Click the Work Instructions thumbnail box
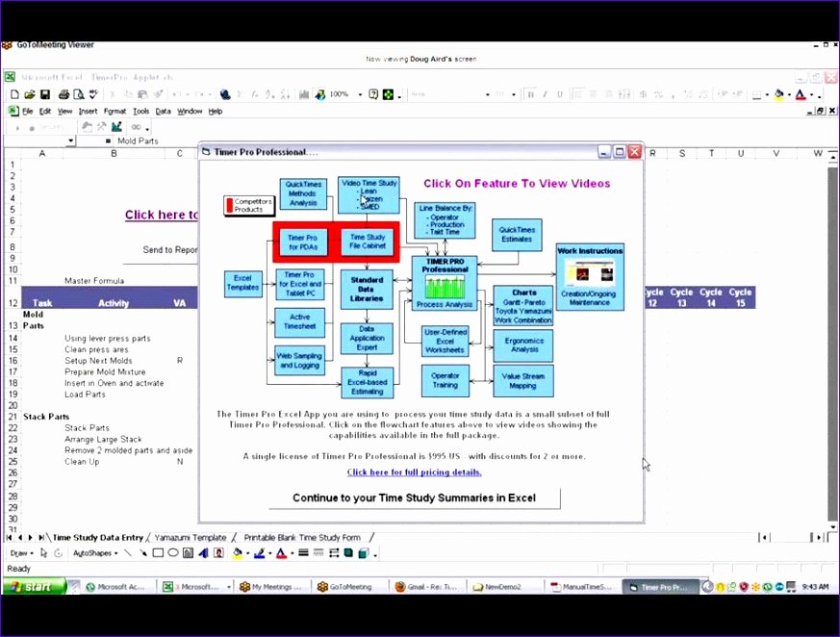This screenshot has height=637, width=840. [590, 276]
